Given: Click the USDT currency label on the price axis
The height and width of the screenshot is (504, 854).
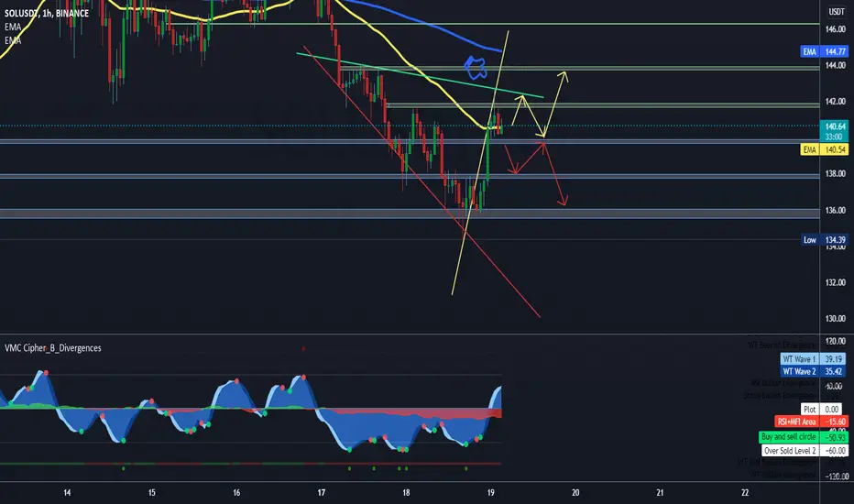Looking at the screenshot, I should point(836,11).
